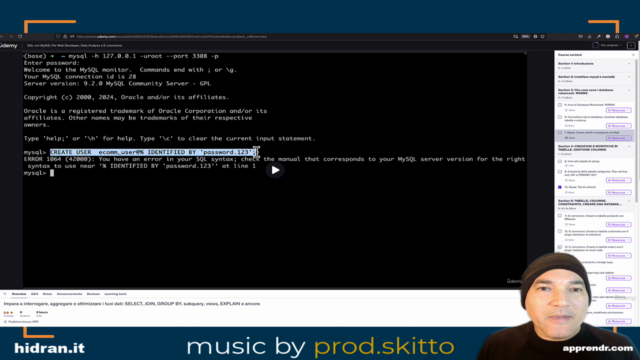The height and width of the screenshot is (360, 640).
Task: Click the browser forward arrow
Action: pyautogui.click(x=11, y=36)
